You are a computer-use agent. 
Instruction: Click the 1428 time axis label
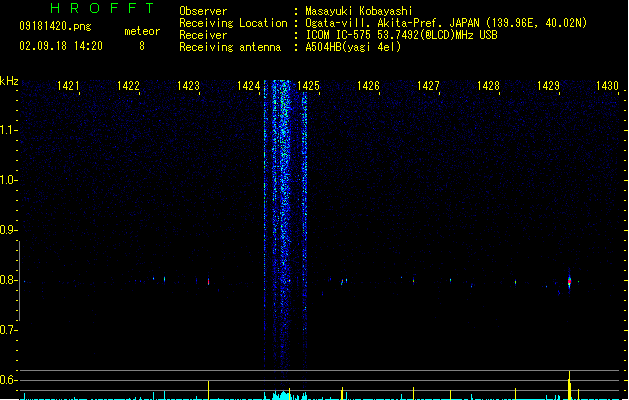coord(488,86)
